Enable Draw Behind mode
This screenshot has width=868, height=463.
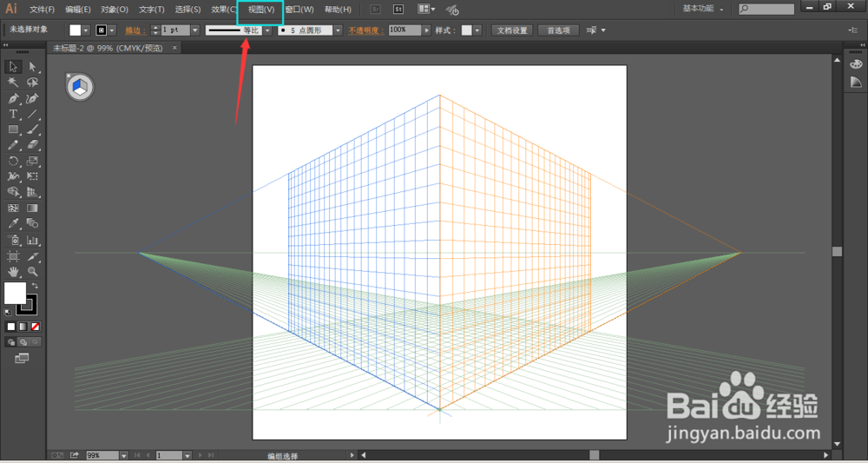click(23, 342)
